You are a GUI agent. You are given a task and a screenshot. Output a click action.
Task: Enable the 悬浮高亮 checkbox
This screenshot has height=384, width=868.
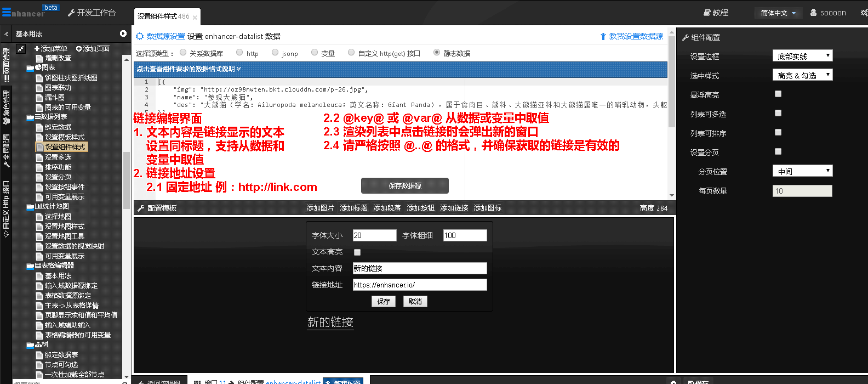(x=778, y=94)
